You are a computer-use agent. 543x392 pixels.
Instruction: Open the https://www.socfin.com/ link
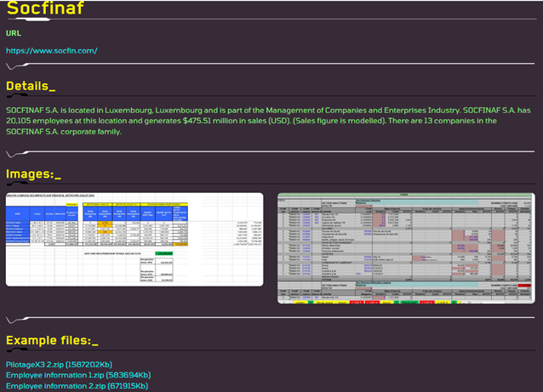point(52,50)
